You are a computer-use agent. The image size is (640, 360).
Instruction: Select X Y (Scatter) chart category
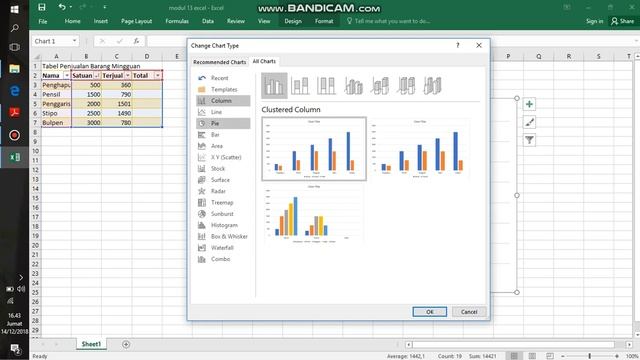click(x=223, y=157)
